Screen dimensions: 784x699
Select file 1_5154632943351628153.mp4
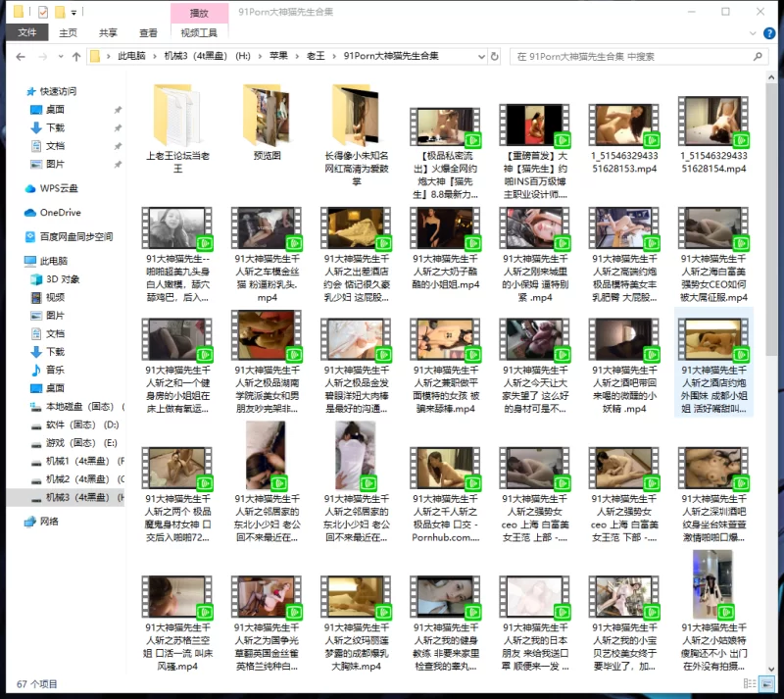pos(624,138)
